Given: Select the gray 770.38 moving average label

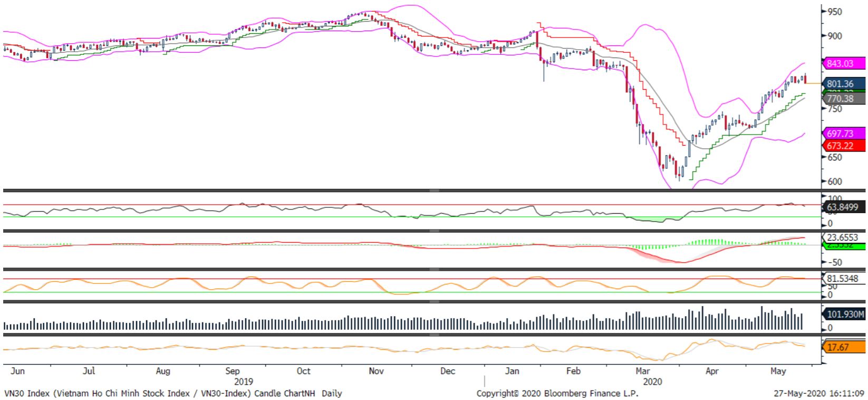Looking at the screenshot, I should pyautogui.click(x=844, y=99).
